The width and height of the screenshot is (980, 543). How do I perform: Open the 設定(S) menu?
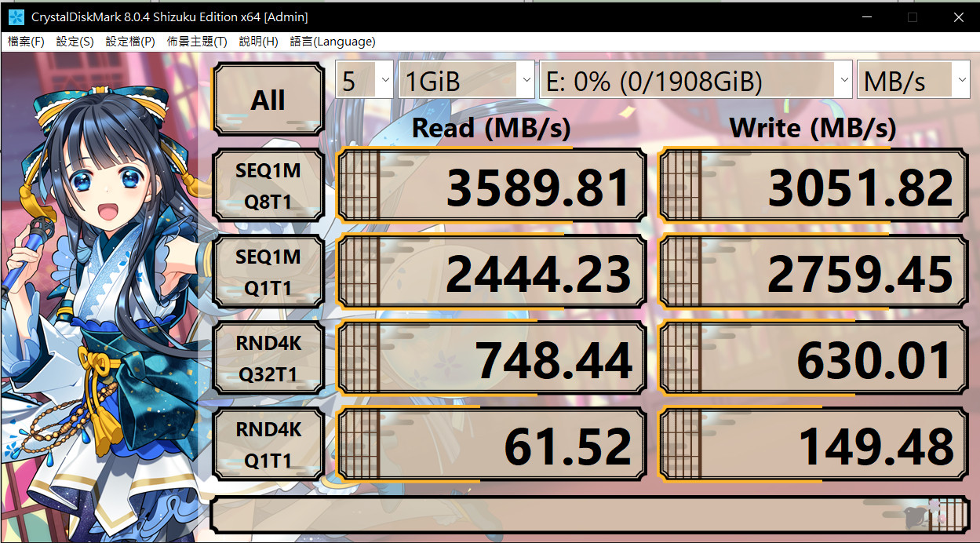point(75,42)
